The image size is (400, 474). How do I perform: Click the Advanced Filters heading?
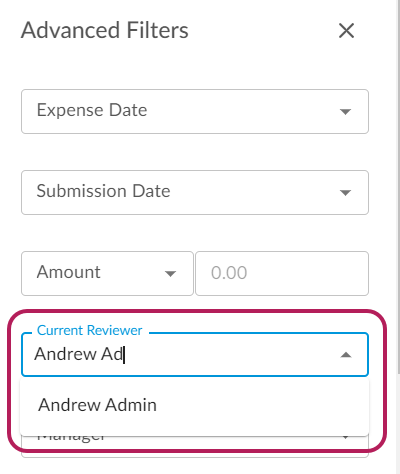[x=105, y=30]
